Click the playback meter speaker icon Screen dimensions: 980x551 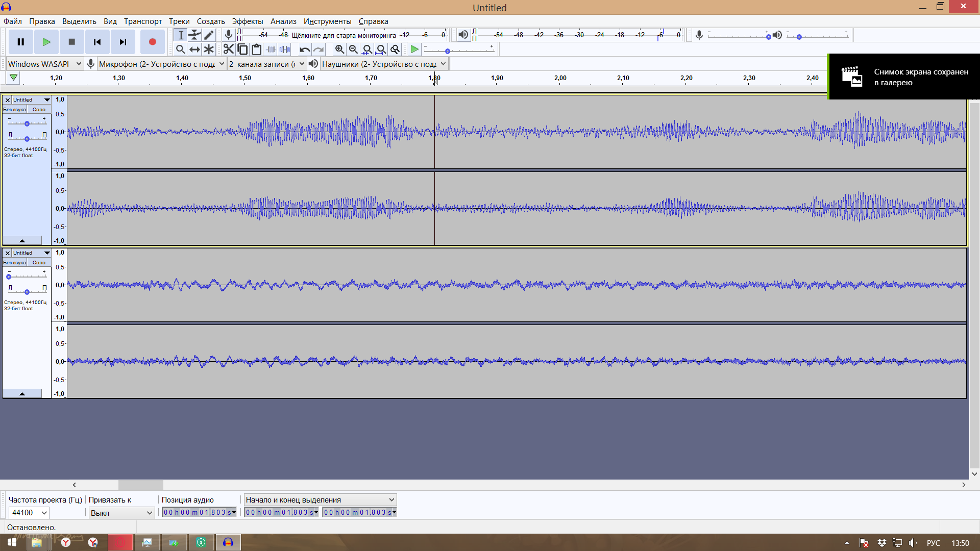[463, 35]
